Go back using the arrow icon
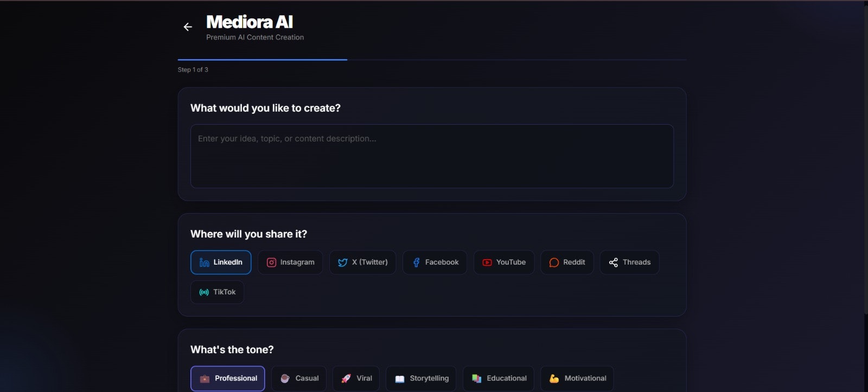The height and width of the screenshot is (392, 868). (x=188, y=27)
